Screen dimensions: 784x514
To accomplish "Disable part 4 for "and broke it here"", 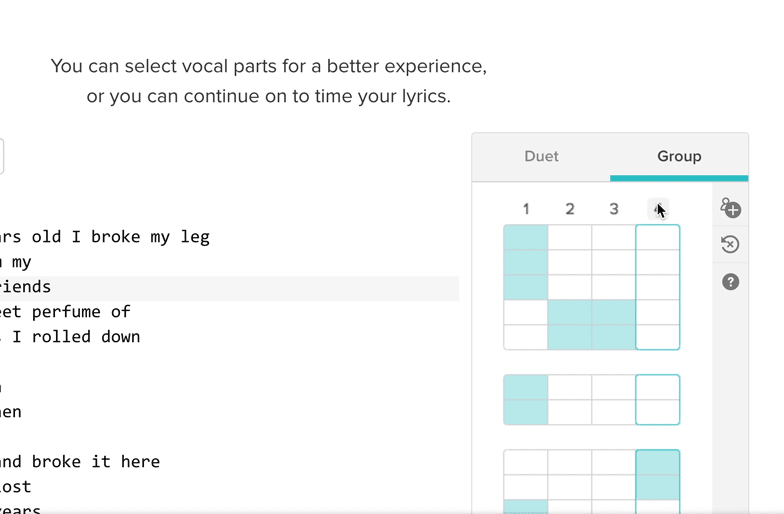I will (658, 462).
